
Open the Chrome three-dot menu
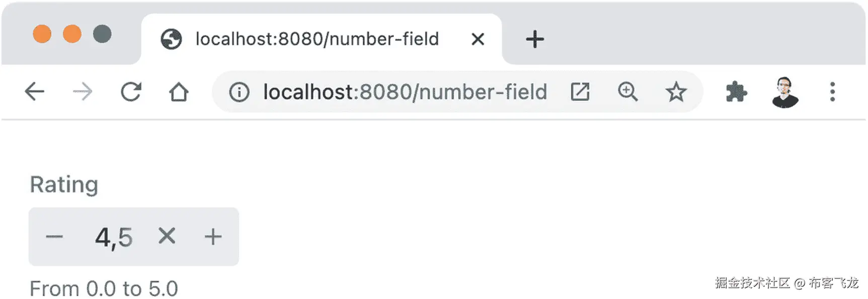(x=832, y=92)
